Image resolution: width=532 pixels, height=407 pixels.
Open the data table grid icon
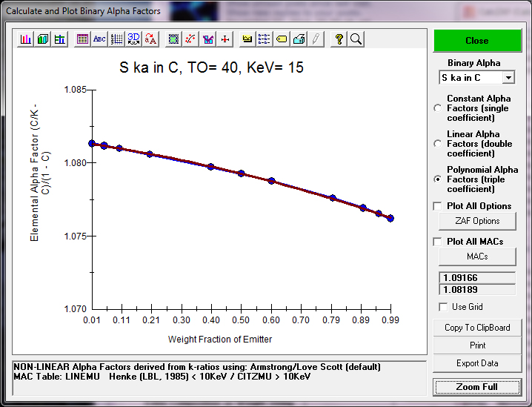82,39
